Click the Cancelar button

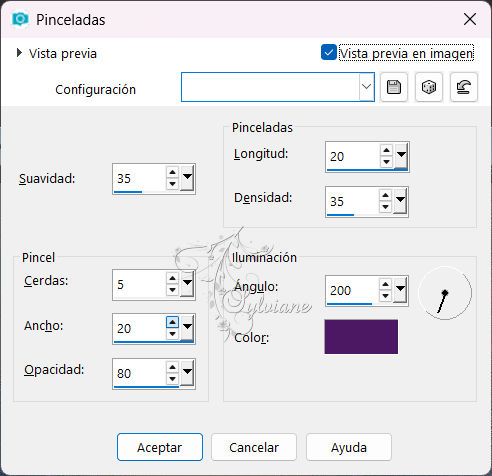click(254, 447)
